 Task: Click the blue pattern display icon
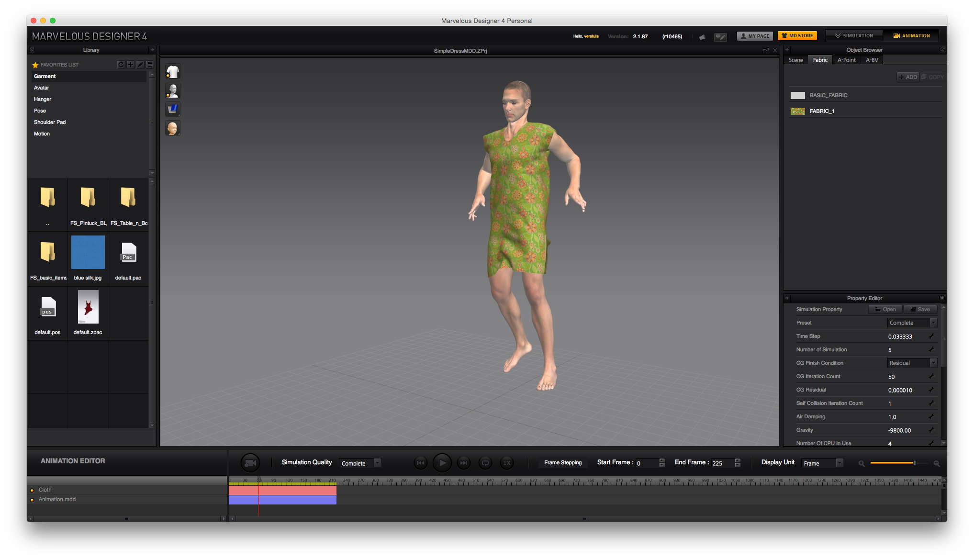pos(173,109)
